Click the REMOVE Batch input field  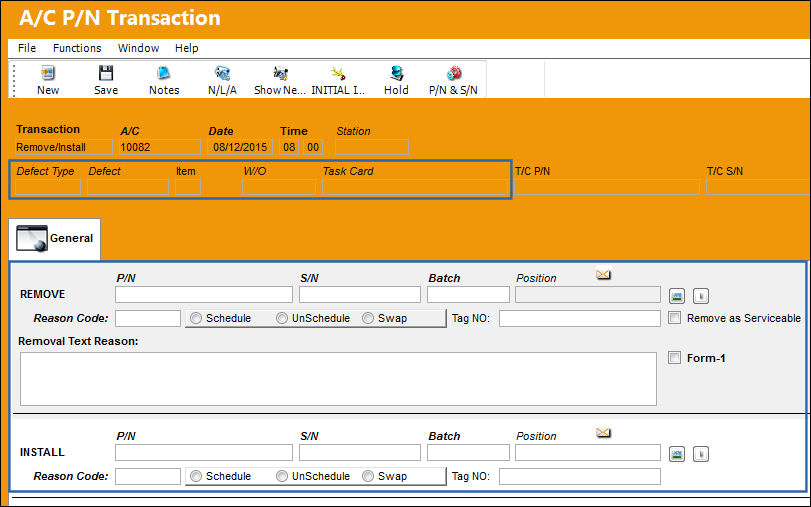(x=468, y=294)
